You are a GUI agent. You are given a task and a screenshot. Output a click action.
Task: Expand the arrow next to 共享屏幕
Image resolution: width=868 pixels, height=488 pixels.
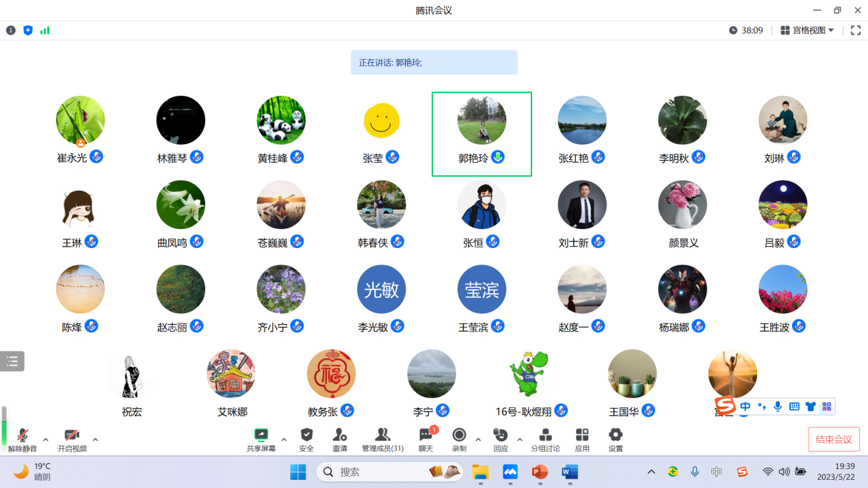[x=284, y=439]
